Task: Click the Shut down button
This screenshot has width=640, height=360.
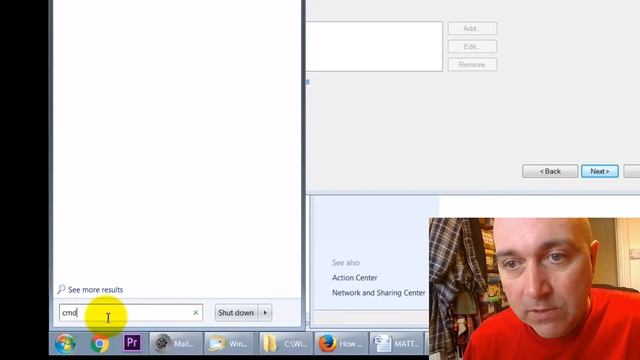Action: (x=236, y=313)
